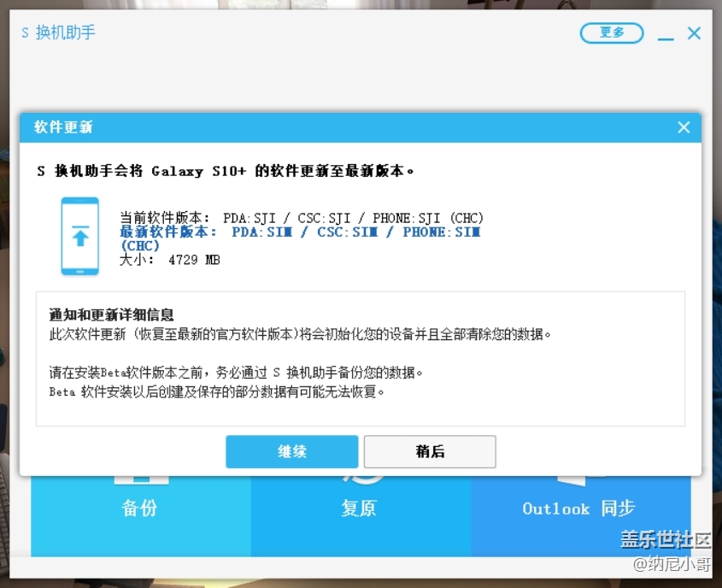Click the S 换机助手 app title
This screenshot has height=588, width=722.
point(58,33)
